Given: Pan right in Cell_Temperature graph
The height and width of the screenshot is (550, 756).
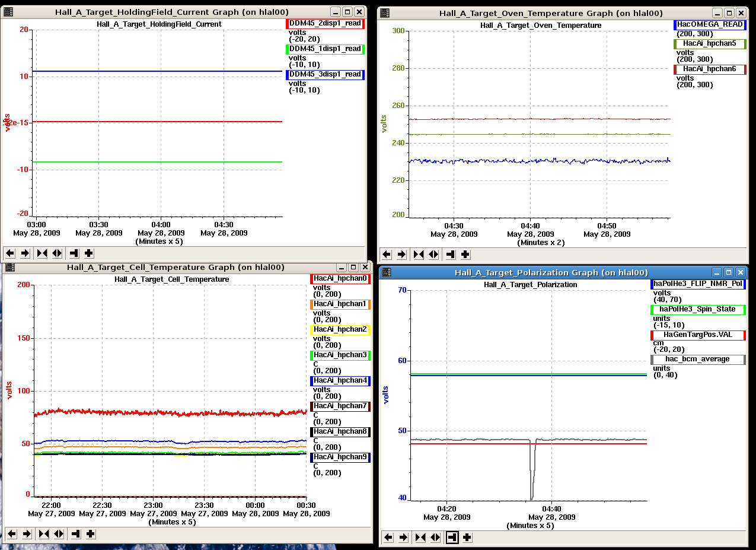Looking at the screenshot, I should [x=27, y=534].
